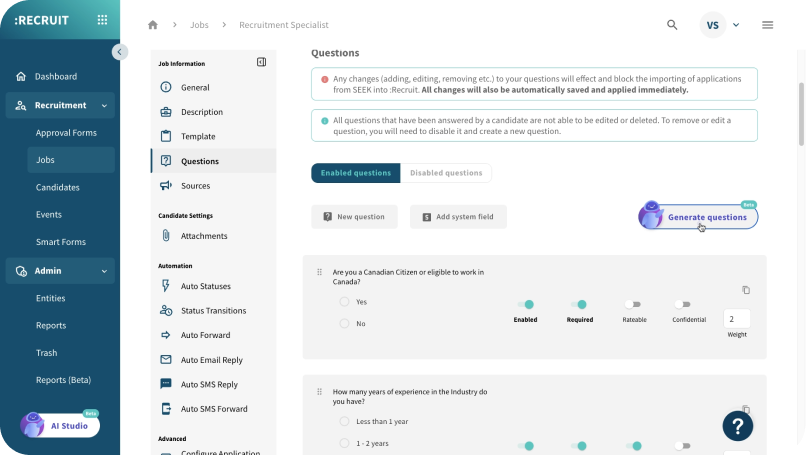The width and height of the screenshot is (806, 455).
Task: Click the Sources megaphone icon
Action: click(x=166, y=186)
